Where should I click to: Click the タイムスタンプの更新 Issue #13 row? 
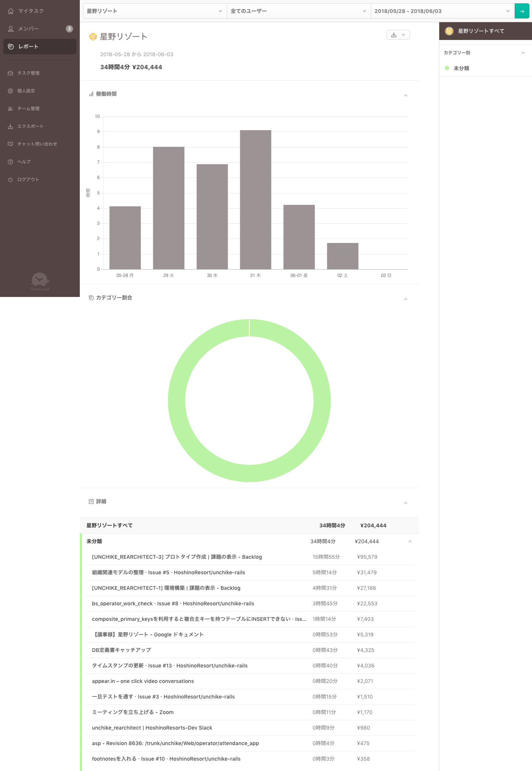[x=250, y=666]
